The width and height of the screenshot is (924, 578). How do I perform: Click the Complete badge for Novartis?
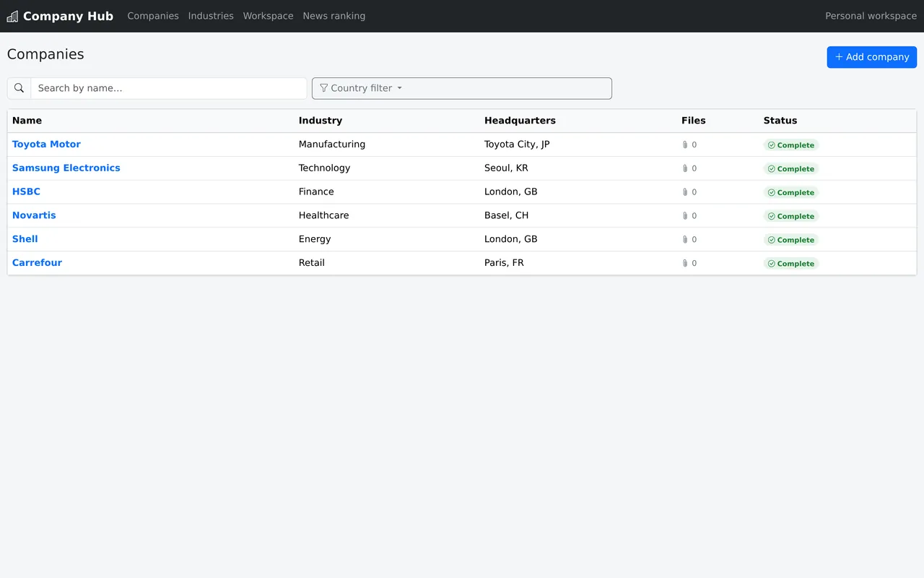791,216
